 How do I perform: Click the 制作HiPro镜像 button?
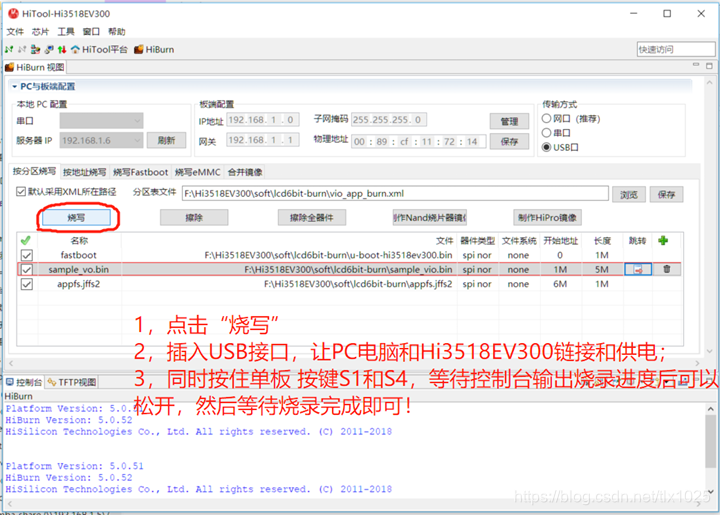point(547,218)
